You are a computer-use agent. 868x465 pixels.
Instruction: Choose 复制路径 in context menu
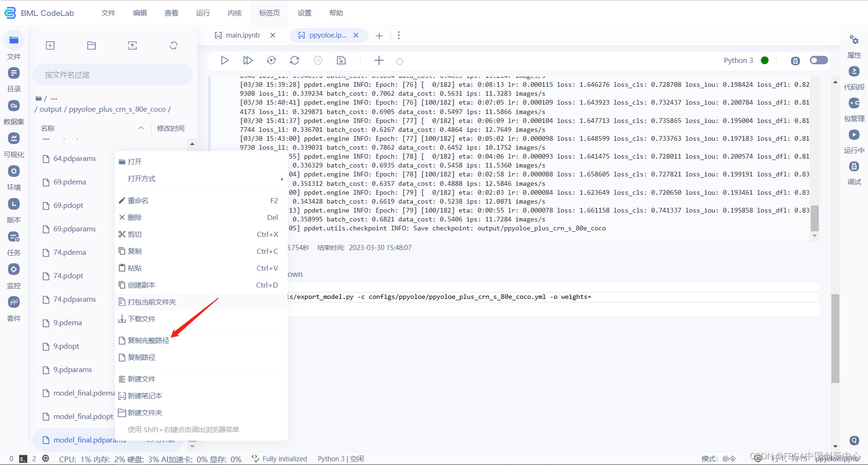click(201, 357)
